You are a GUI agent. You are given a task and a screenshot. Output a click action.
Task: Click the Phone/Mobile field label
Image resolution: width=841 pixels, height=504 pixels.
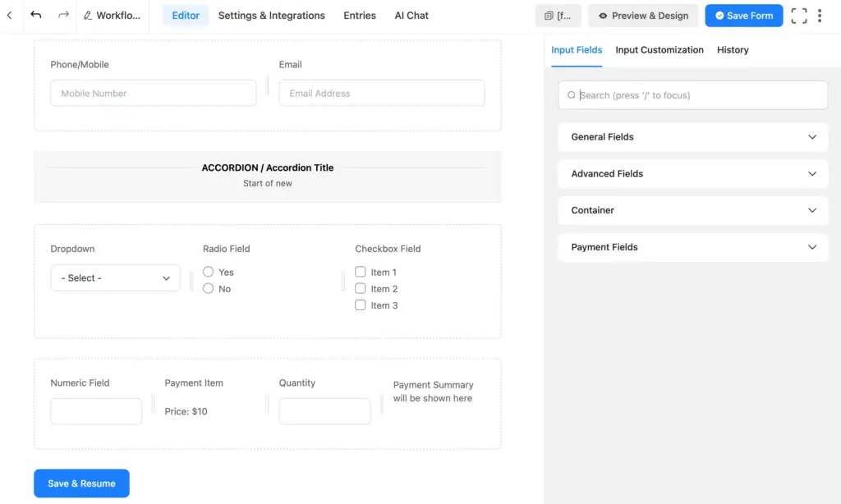click(80, 64)
